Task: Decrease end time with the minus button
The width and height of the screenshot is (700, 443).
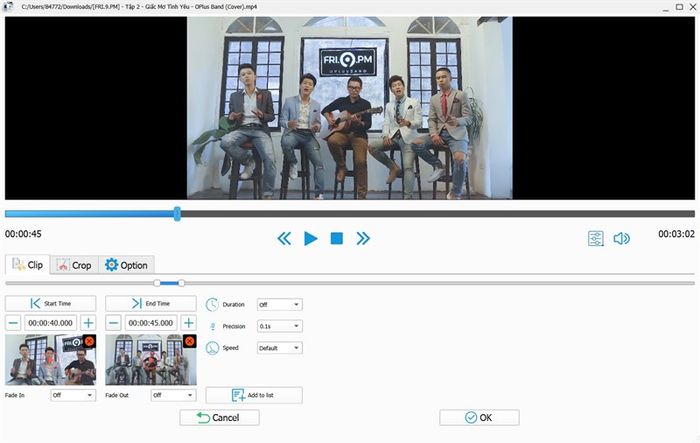Action: pos(113,323)
